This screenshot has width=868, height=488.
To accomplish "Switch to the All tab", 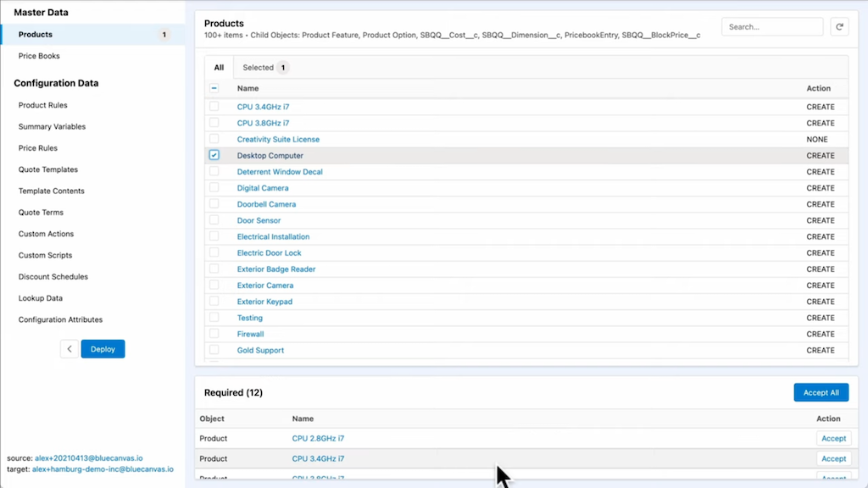I will coord(219,67).
